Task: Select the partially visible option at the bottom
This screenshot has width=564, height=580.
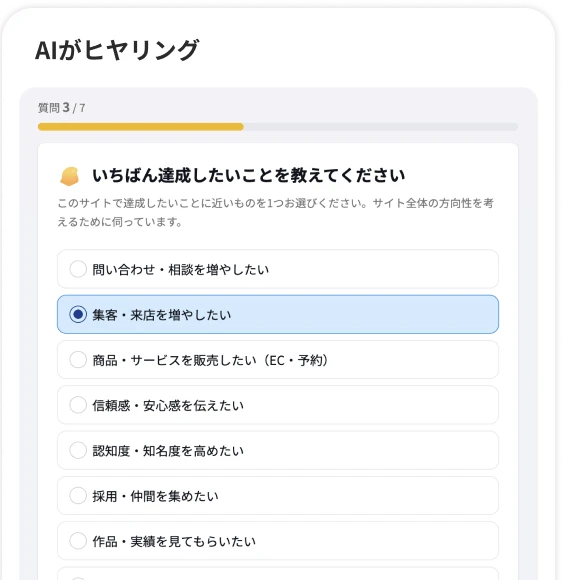Action: (x=278, y=574)
